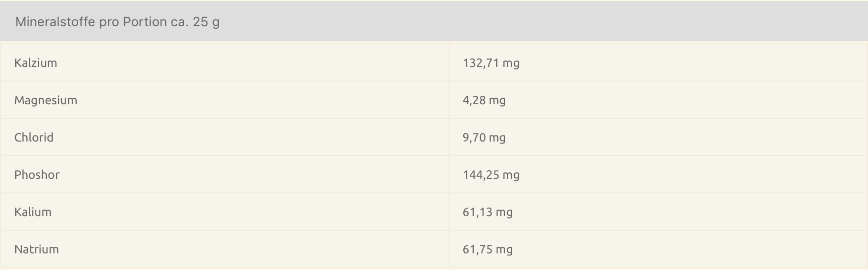Screen dimensions: 868x270
Task: Select the Natrium row label
Action: point(36,249)
